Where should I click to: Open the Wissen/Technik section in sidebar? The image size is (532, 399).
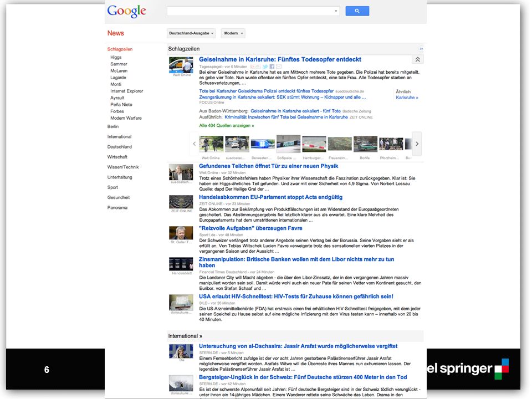coord(123,167)
